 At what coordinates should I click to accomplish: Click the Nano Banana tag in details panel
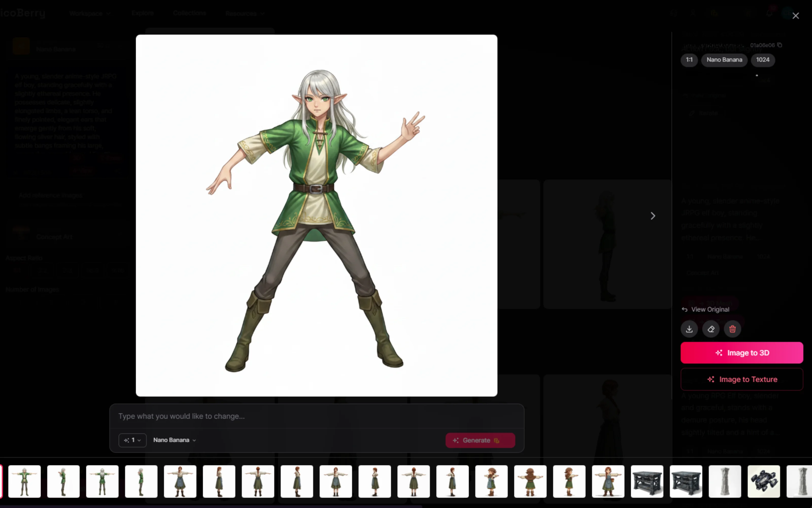coord(724,60)
